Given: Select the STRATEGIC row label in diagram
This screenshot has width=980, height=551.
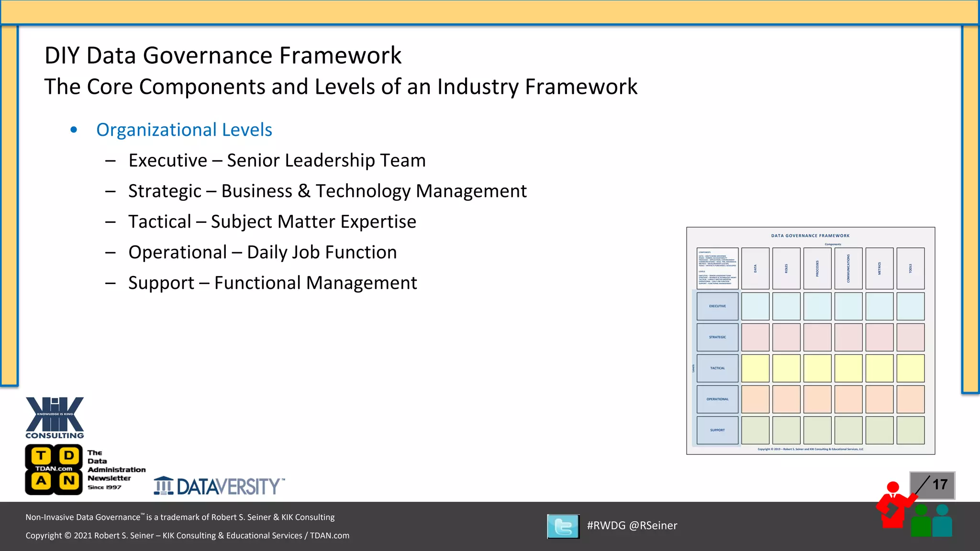Looking at the screenshot, I should 717,337.
